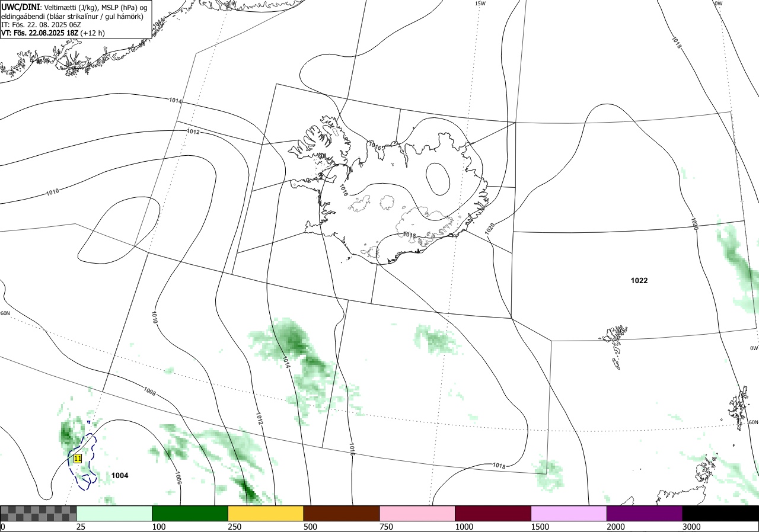Click the VT: Fös. 22.08.2025 18Z (+12 h) line
This screenshot has width=759, height=532.
coord(53,34)
